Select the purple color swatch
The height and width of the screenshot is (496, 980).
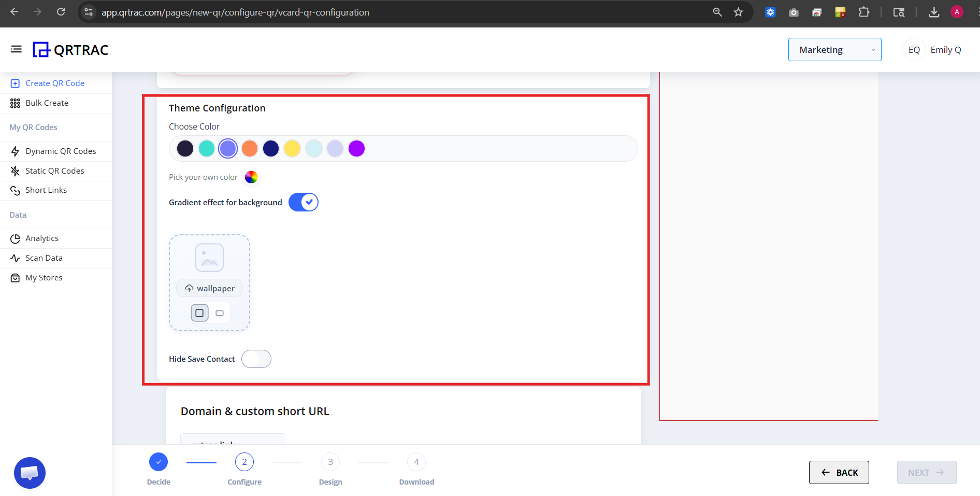356,148
